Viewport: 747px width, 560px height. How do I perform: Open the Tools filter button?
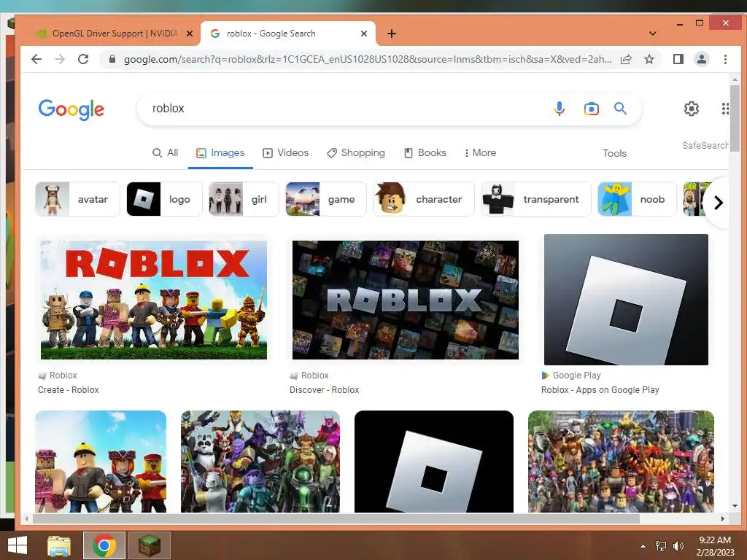[x=614, y=153]
